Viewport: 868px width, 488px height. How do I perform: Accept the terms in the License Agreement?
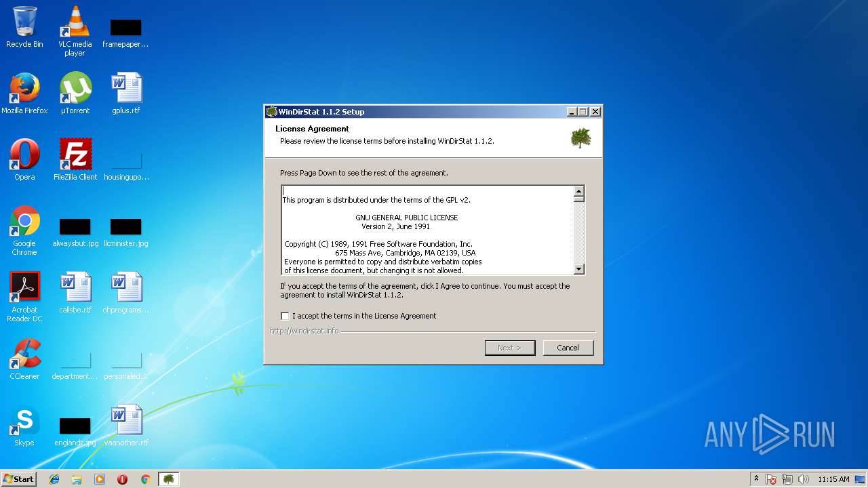[285, 316]
